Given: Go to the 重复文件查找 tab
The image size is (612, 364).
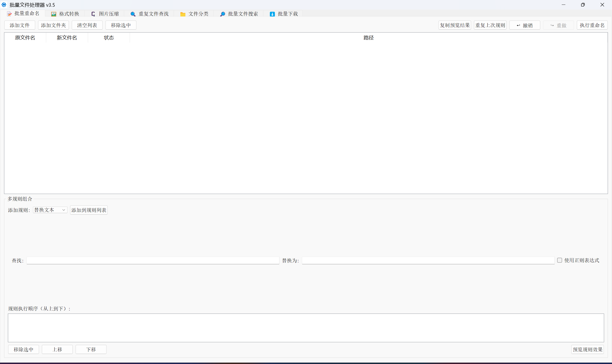Looking at the screenshot, I should 150,14.
